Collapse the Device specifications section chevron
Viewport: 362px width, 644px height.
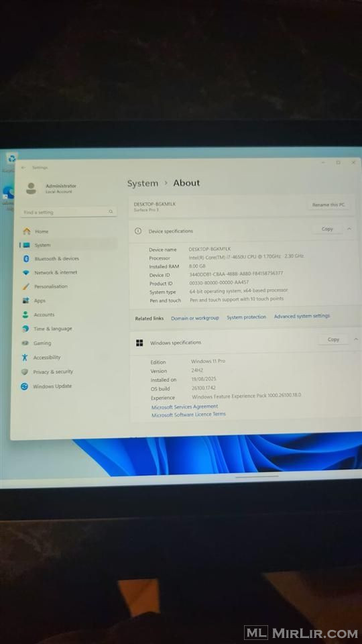[349, 229]
